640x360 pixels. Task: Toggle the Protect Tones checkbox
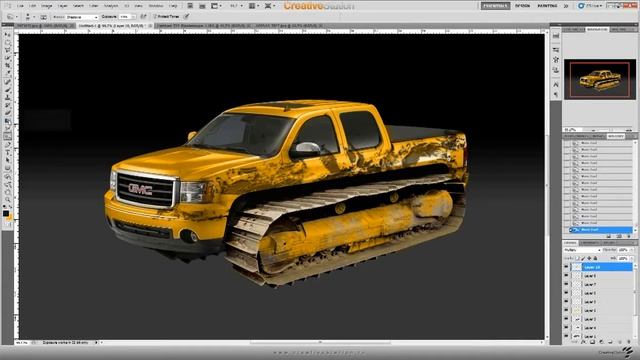click(x=155, y=16)
